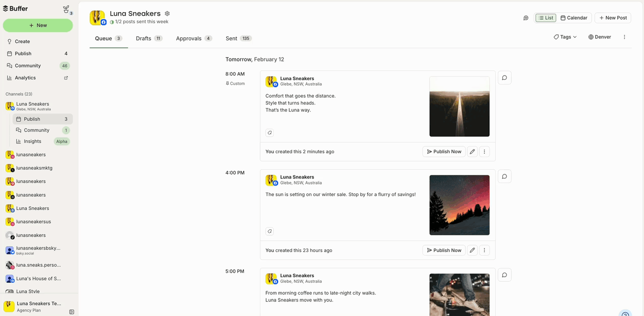The image size is (644, 316).
Task: Keep List view selected
Action: tap(545, 17)
